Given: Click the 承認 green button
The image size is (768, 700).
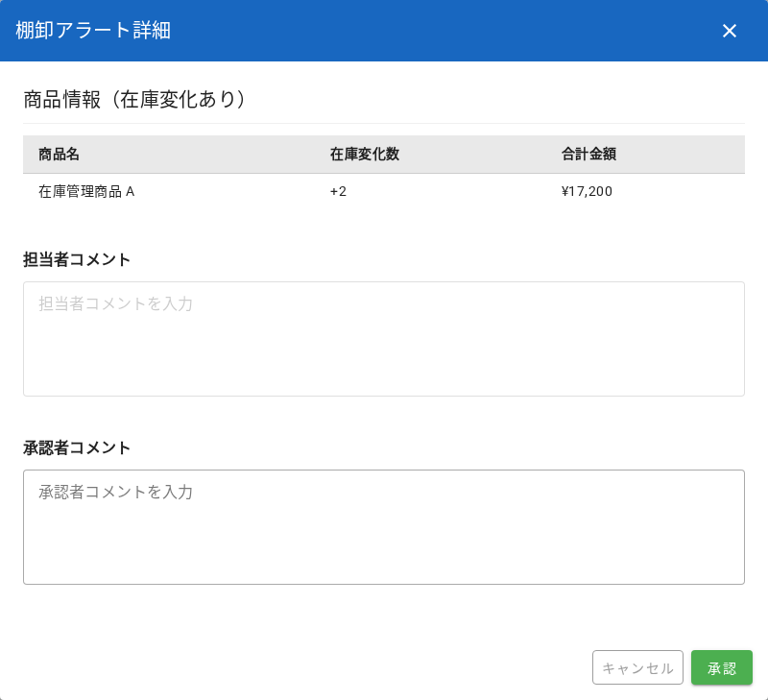Looking at the screenshot, I should point(722,667).
